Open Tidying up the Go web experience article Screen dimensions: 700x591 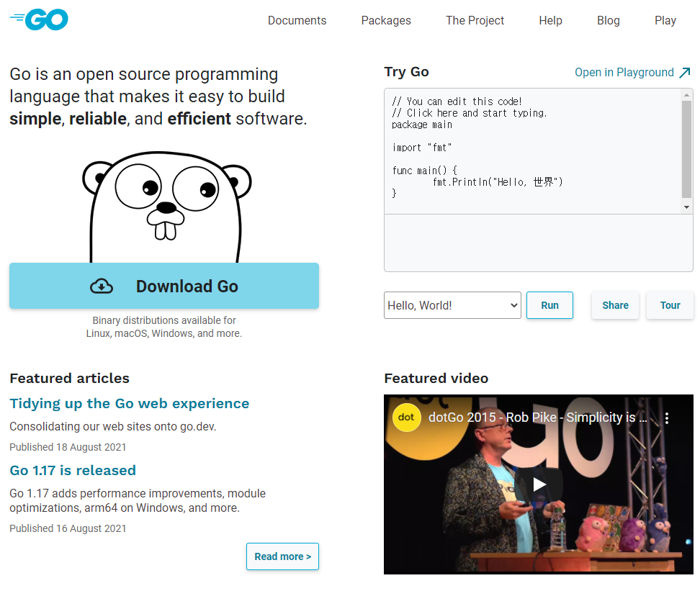[130, 404]
